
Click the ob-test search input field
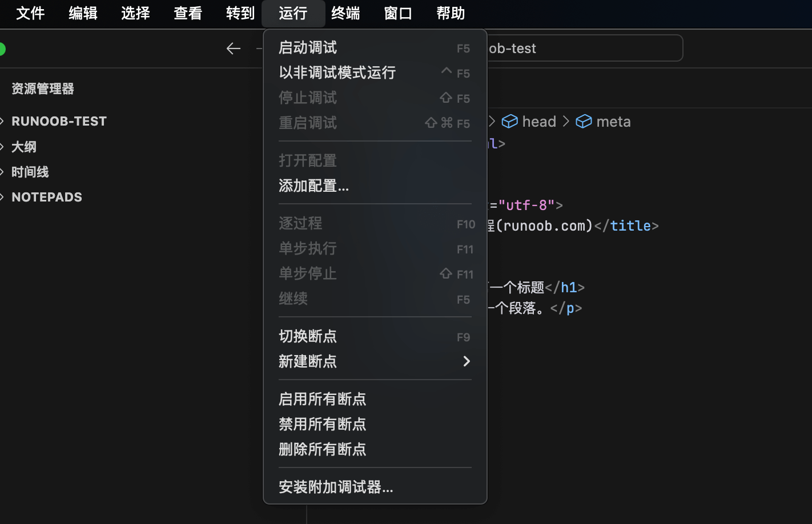click(x=582, y=49)
